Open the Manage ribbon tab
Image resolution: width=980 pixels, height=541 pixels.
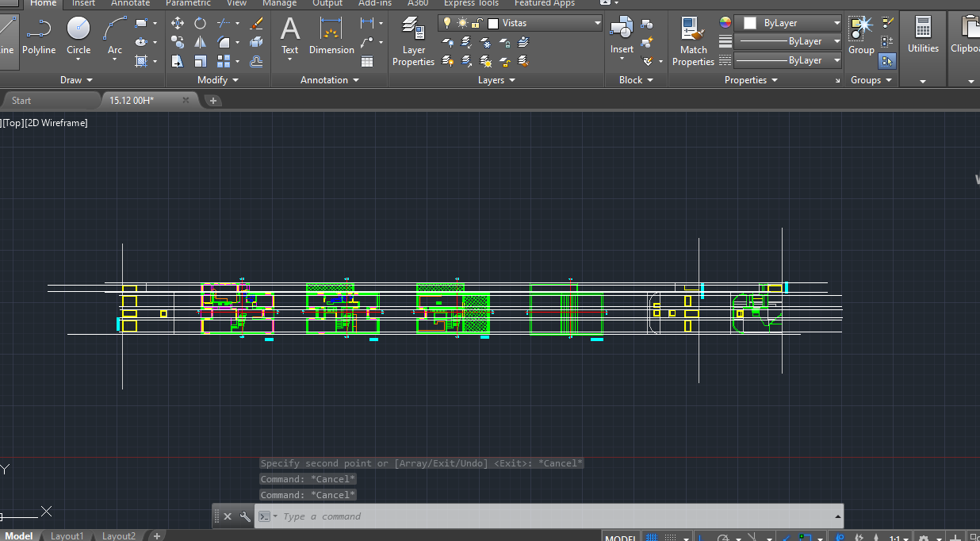tap(279, 3)
